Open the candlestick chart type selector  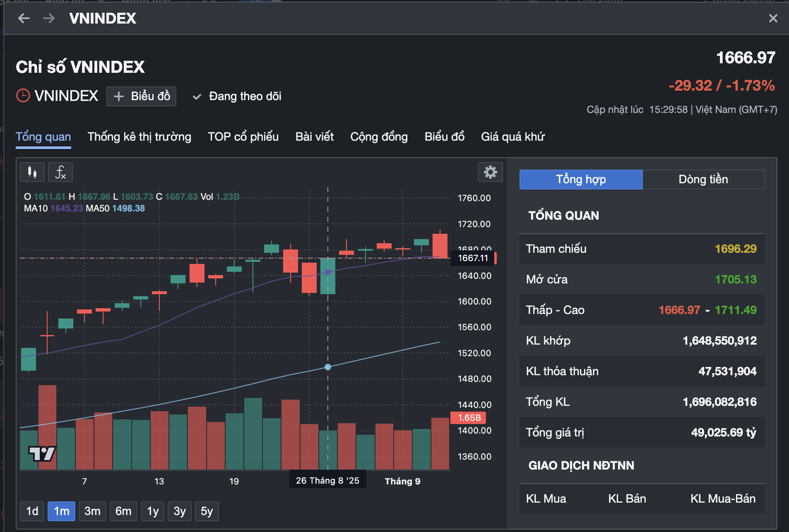[x=32, y=172]
